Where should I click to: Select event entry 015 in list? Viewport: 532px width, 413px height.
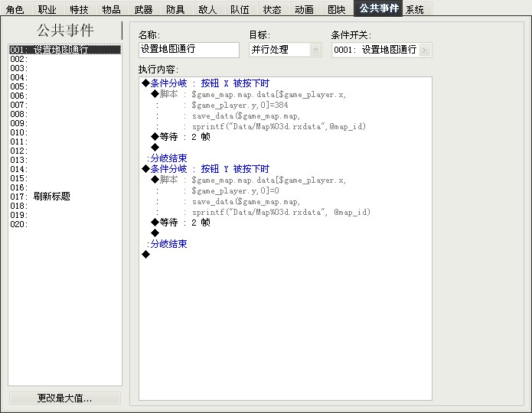coord(65,178)
